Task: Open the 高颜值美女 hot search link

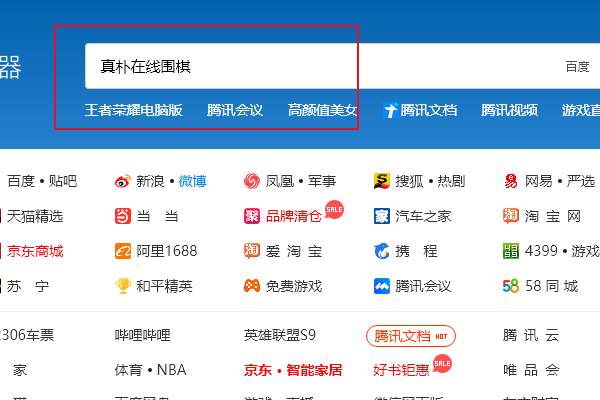Action: 323,110
